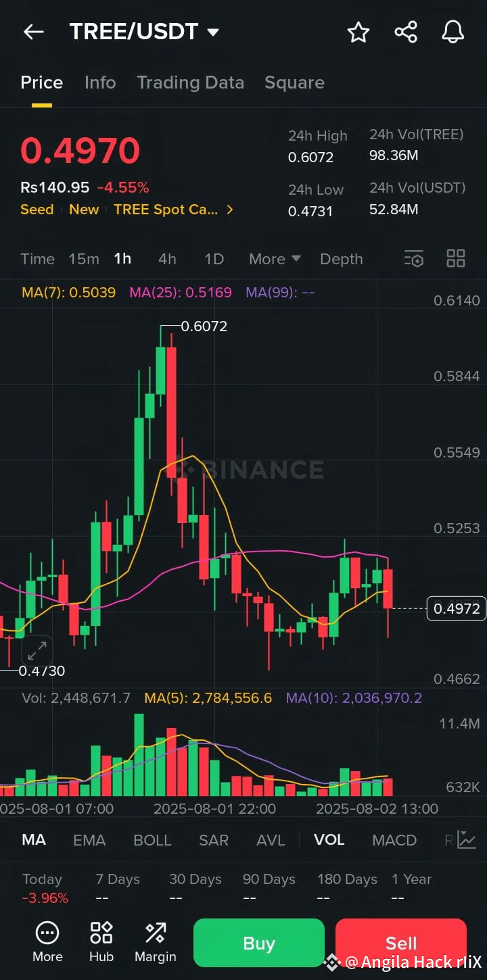This screenshot has width=487, height=980.
Task: Select the Time chart interval
Action: point(37,259)
